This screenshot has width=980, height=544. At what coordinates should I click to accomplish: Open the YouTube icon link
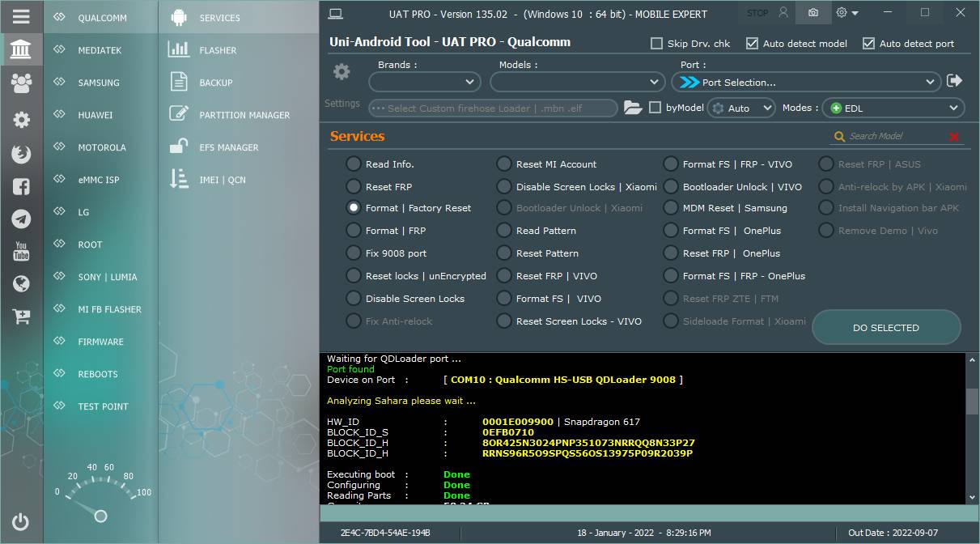click(x=21, y=251)
